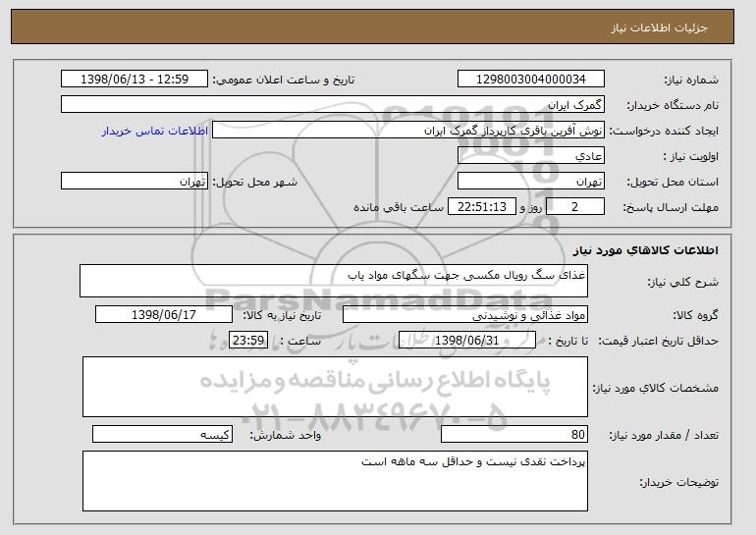
Task: Click the label استان محل تحویل
Action: pos(673,182)
